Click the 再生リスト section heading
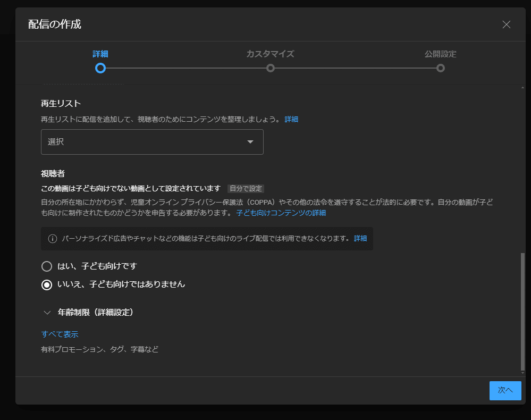 [x=61, y=104]
